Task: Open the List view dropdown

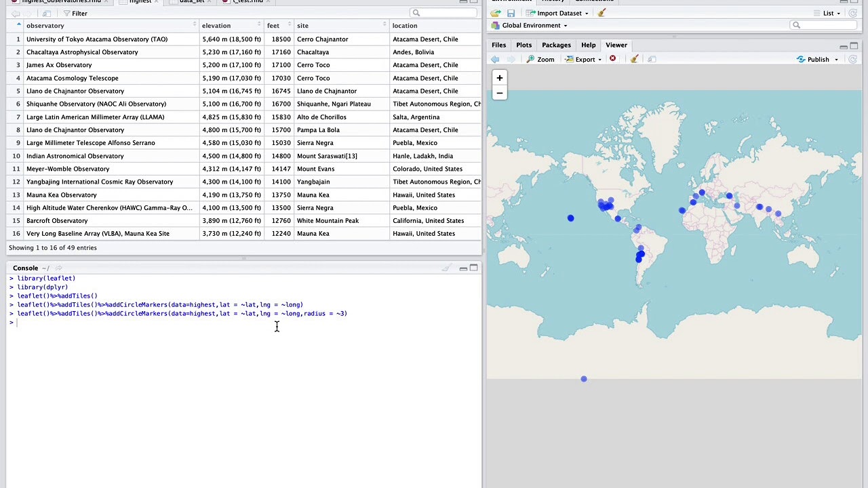Action: [827, 13]
